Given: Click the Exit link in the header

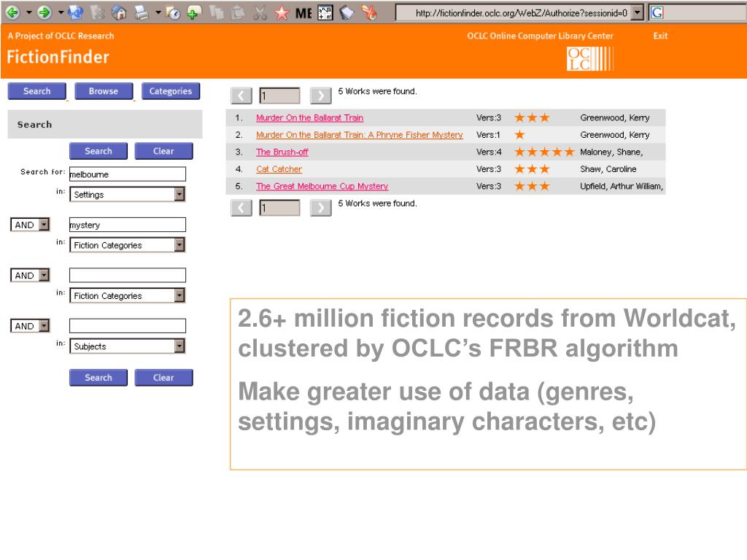Looking at the screenshot, I should [x=660, y=36].
